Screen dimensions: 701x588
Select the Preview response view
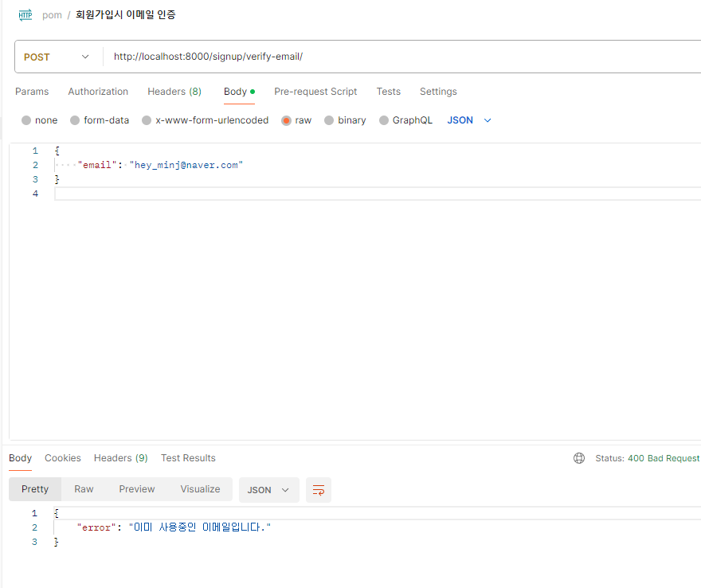click(x=137, y=489)
